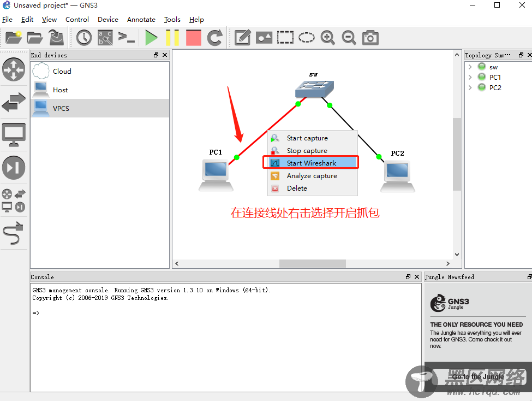
Task: Close the End devices panel
Action: 165,55
